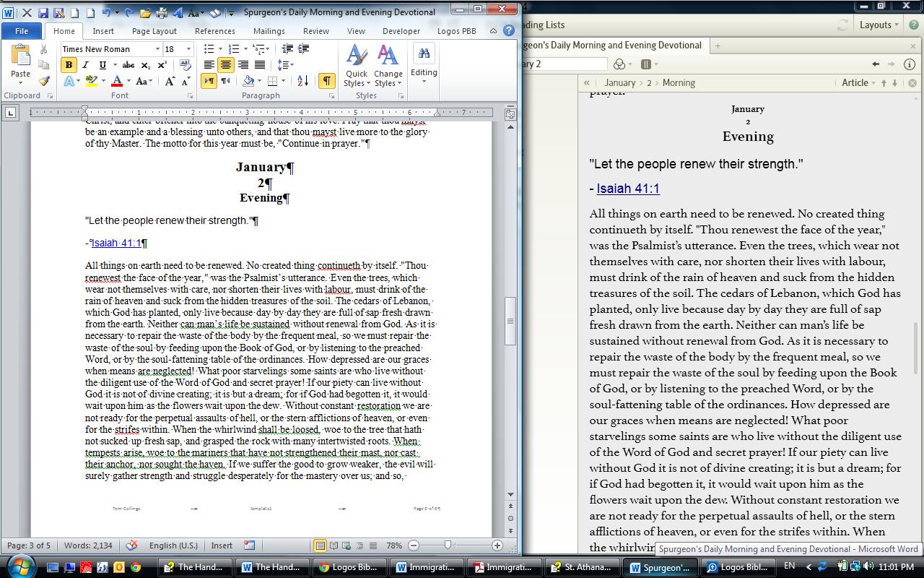Open the File tab
This screenshot has height=578, width=924.
click(x=22, y=31)
